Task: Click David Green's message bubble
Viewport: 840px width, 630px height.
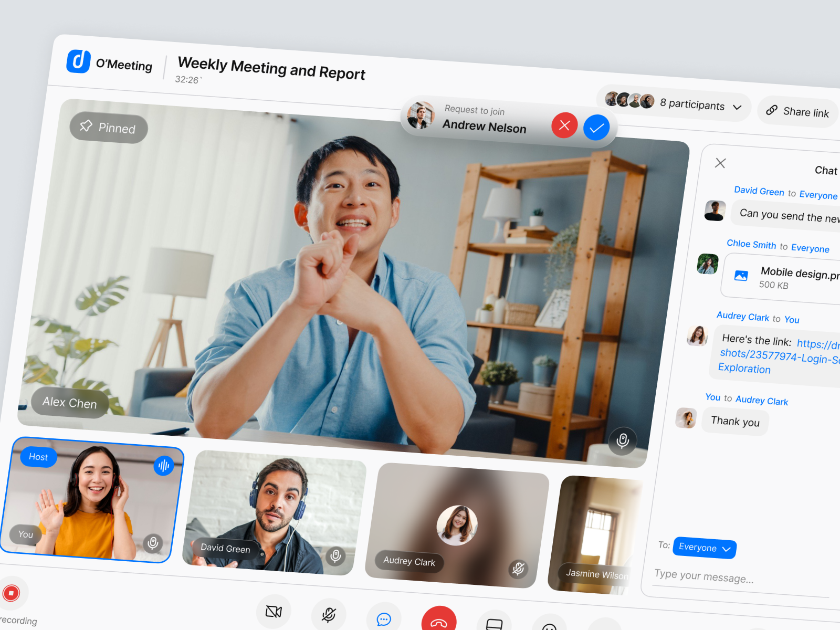Action: coord(786,215)
